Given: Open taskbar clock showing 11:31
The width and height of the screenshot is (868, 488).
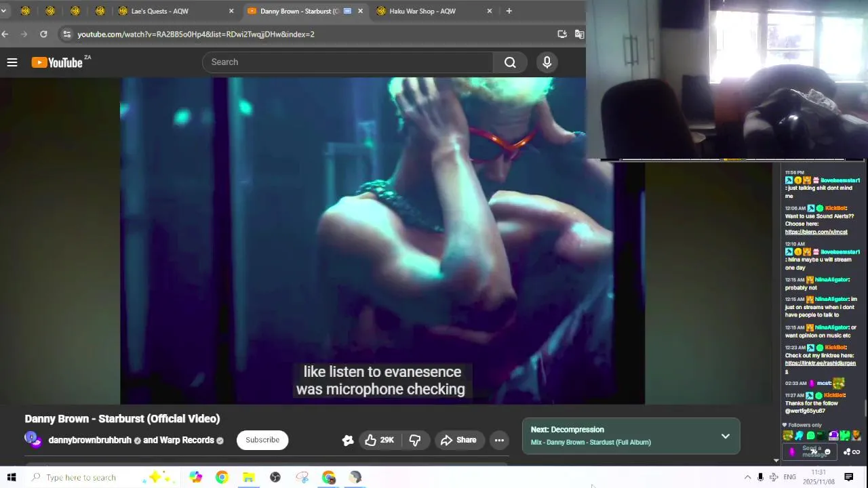Looking at the screenshot, I should click(x=818, y=476).
